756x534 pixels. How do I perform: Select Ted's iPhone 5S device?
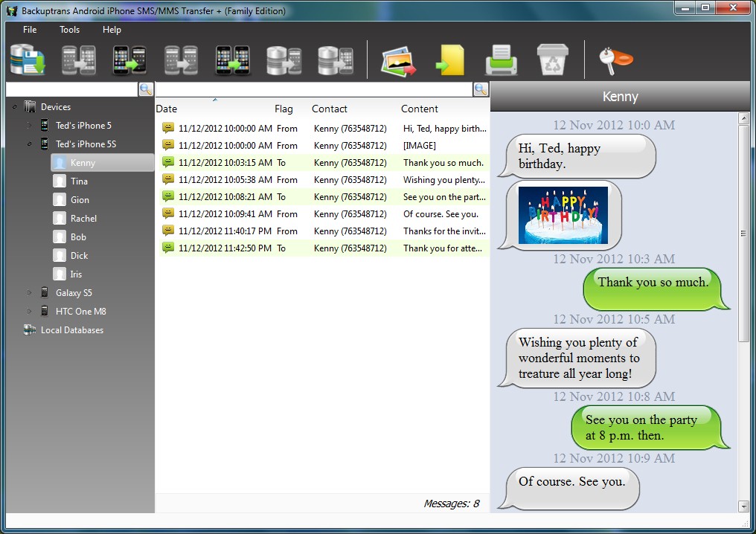pos(86,144)
